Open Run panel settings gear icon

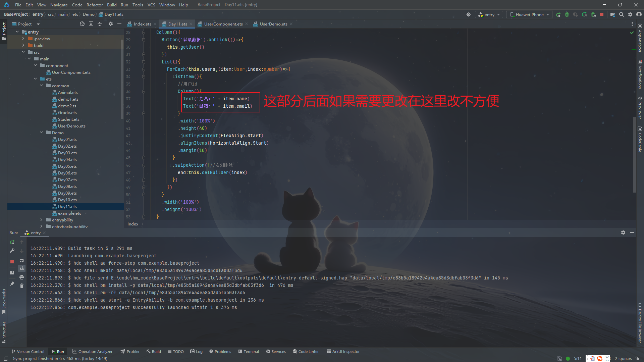[623, 232]
